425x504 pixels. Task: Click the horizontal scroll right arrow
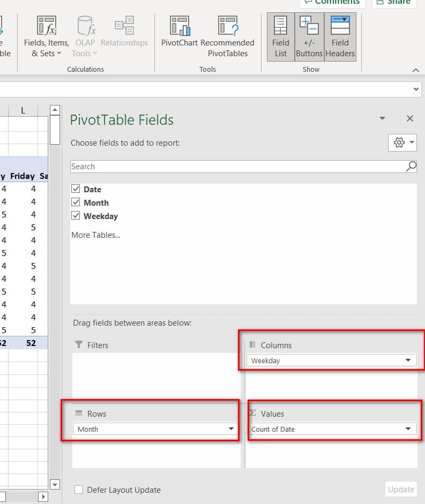43,497
